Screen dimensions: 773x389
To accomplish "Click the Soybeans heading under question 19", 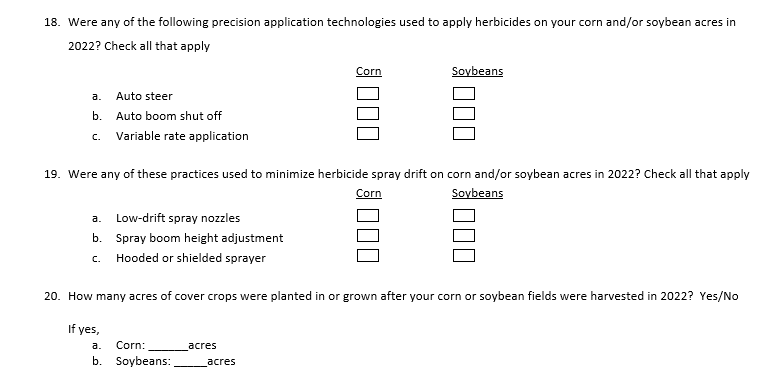I will [477, 193].
